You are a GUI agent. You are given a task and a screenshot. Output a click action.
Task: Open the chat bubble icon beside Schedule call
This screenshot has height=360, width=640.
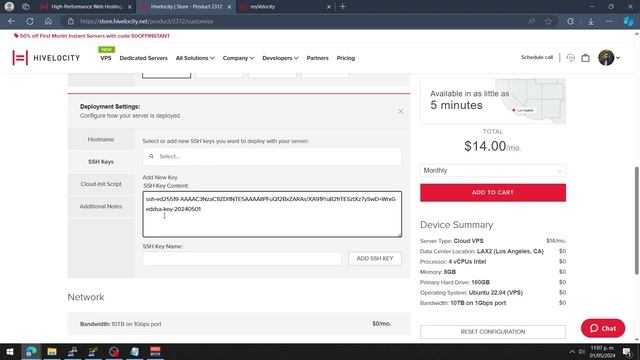pos(571,58)
